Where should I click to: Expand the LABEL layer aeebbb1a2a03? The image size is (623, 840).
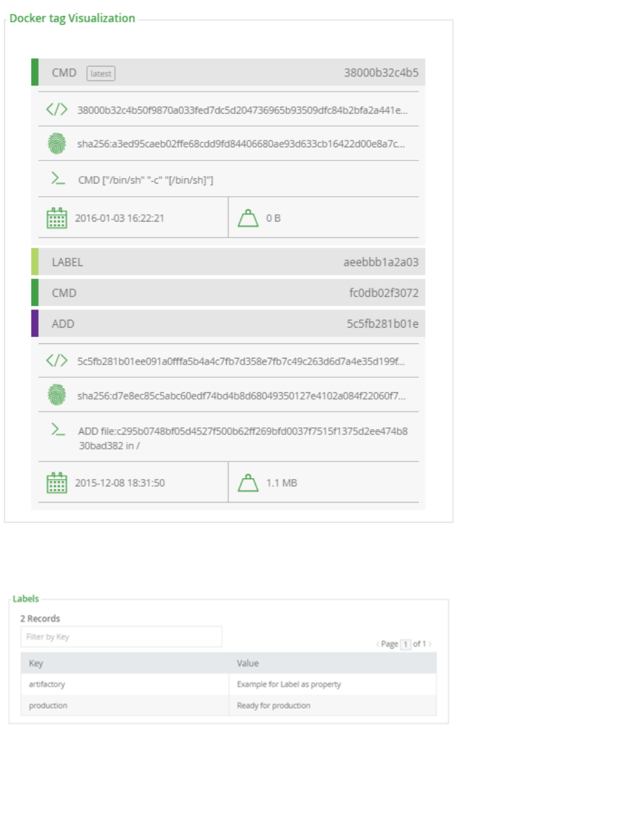(x=228, y=262)
